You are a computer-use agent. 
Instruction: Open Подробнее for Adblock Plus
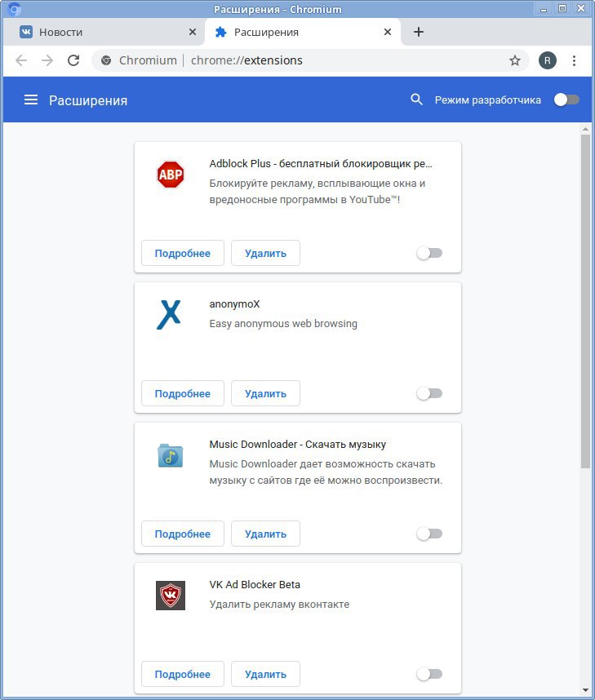coord(183,253)
